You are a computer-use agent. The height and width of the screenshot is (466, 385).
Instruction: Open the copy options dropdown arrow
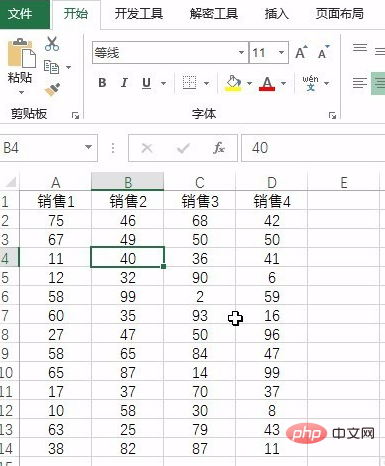[68, 67]
